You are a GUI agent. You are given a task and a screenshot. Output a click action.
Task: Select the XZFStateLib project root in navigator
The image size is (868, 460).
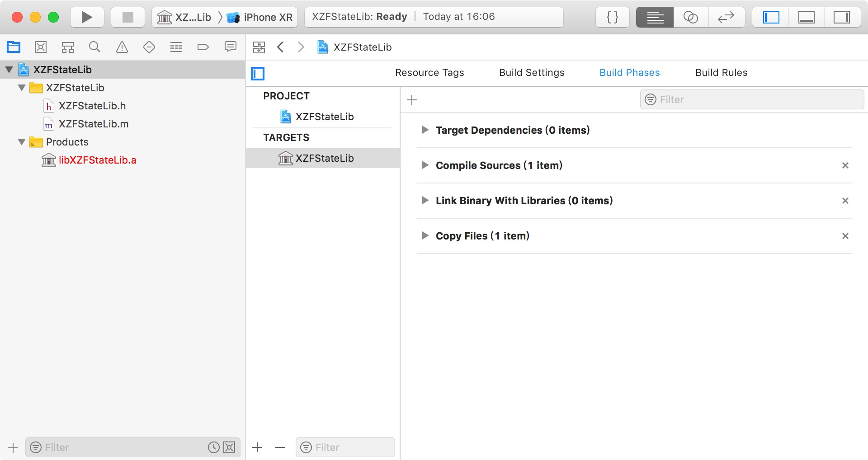point(123,70)
